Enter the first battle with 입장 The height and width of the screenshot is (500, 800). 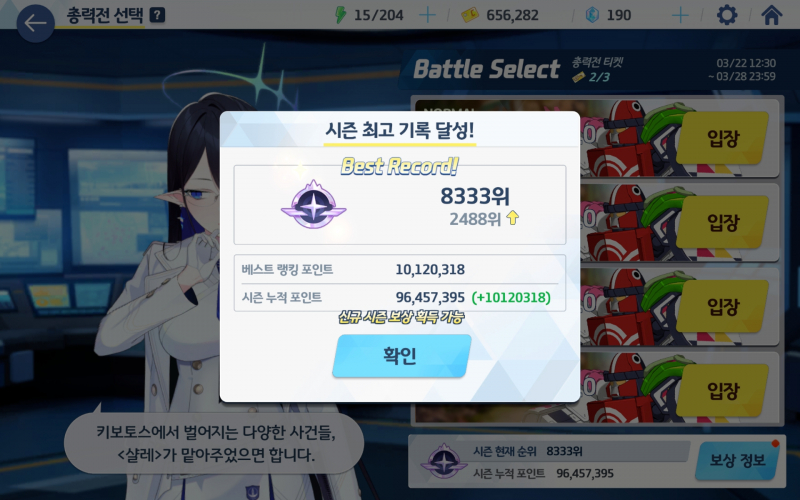pyautogui.click(x=723, y=138)
